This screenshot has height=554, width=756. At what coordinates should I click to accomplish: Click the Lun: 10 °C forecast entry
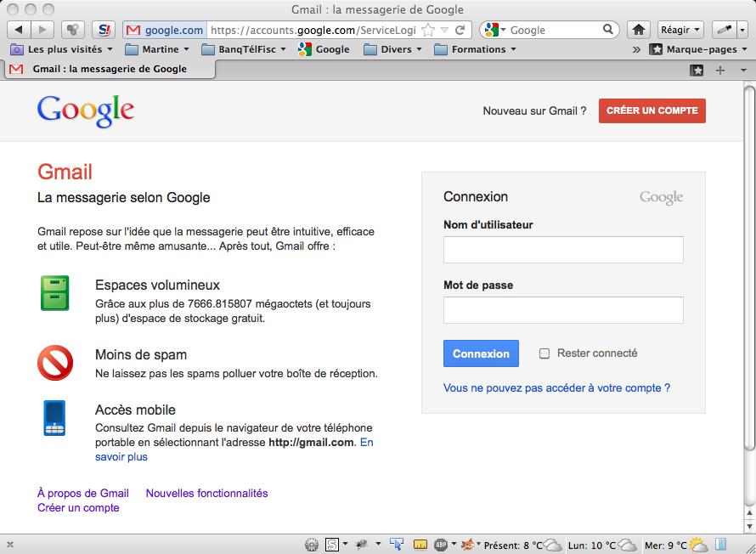[603, 546]
